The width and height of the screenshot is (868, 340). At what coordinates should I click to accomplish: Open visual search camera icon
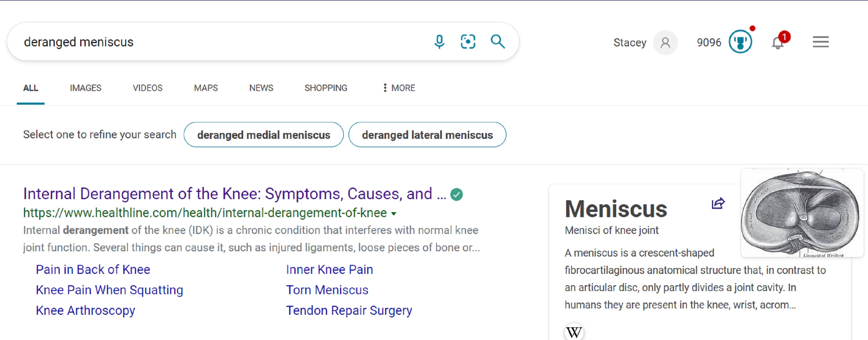pyautogui.click(x=468, y=42)
